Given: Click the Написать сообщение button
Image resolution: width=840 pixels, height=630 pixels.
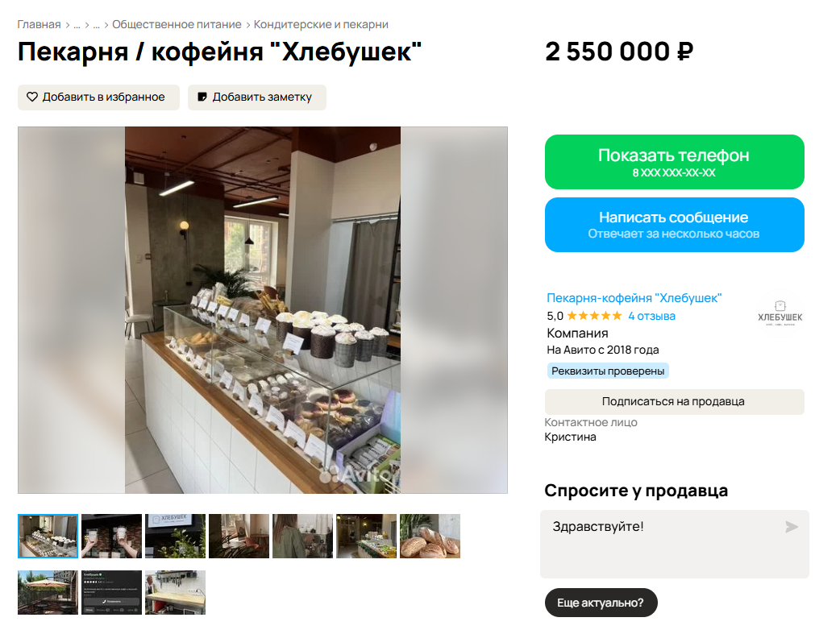Looking at the screenshot, I should (675, 225).
